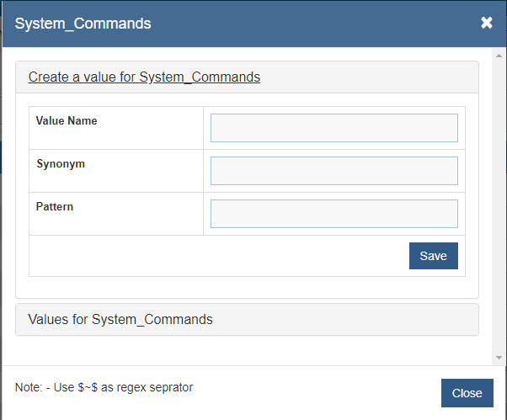The height and width of the screenshot is (420, 507).
Task: Focus the Value Name input field
Action: coord(334,128)
